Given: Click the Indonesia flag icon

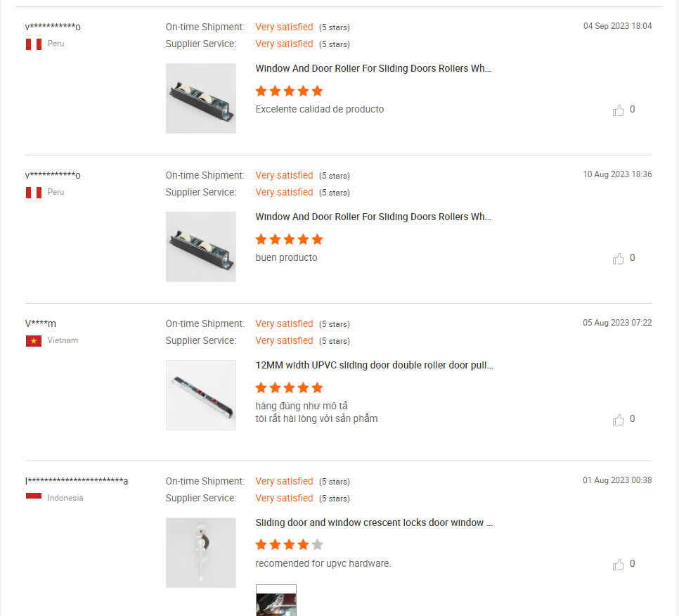Looking at the screenshot, I should pyautogui.click(x=34, y=498).
